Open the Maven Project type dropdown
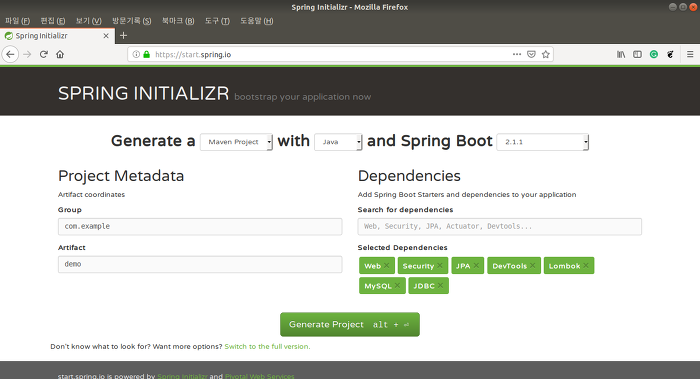 click(x=236, y=142)
